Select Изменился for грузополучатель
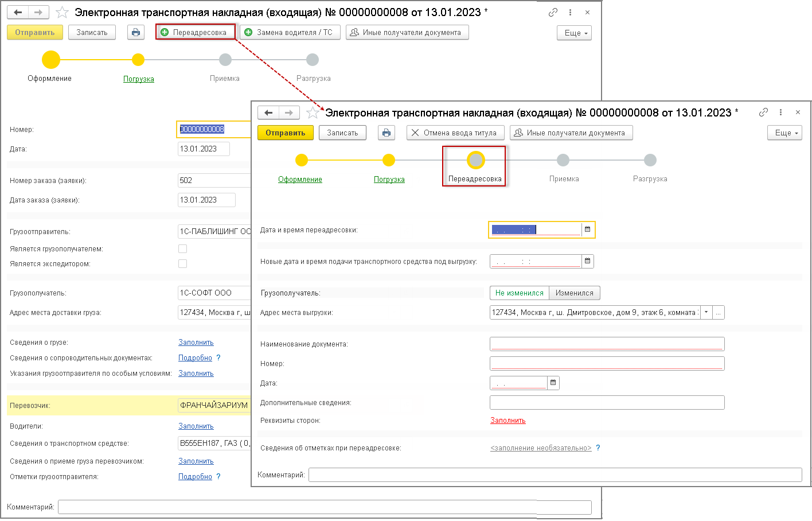The height and width of the screenshot is (521, 812). (x=575, y=293)
